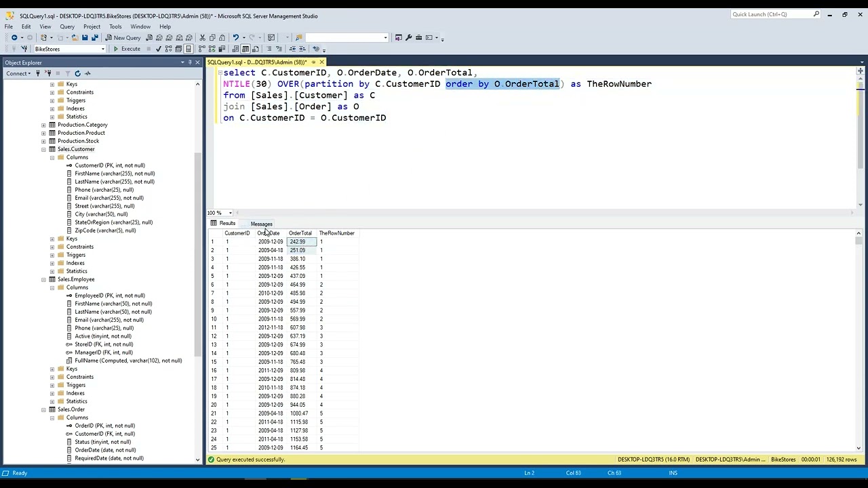Screen dimensions: 868x488
Task: Click the Object Explorer filter icon
Action: [x=68, y=73]
